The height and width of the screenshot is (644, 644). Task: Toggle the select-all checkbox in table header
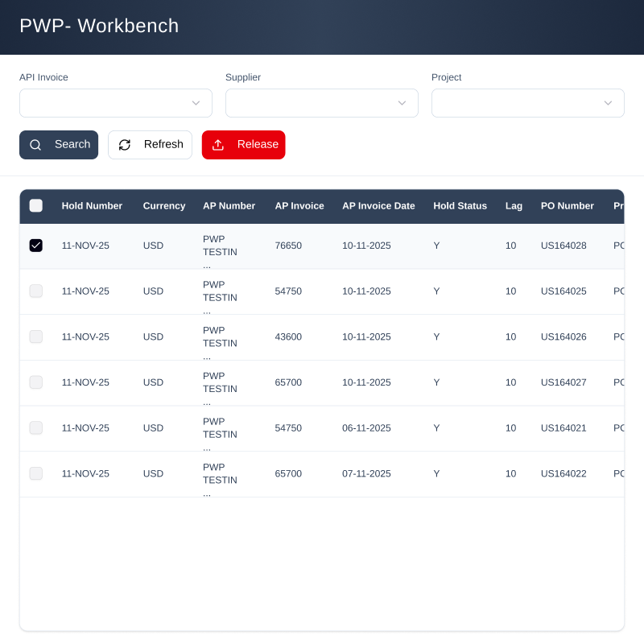coord(36,205)
